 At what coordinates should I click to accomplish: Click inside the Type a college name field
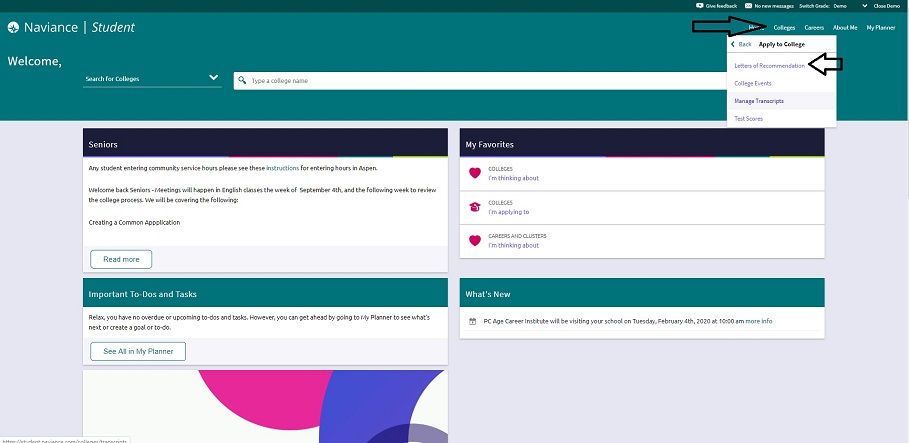(x=480, y=80)
